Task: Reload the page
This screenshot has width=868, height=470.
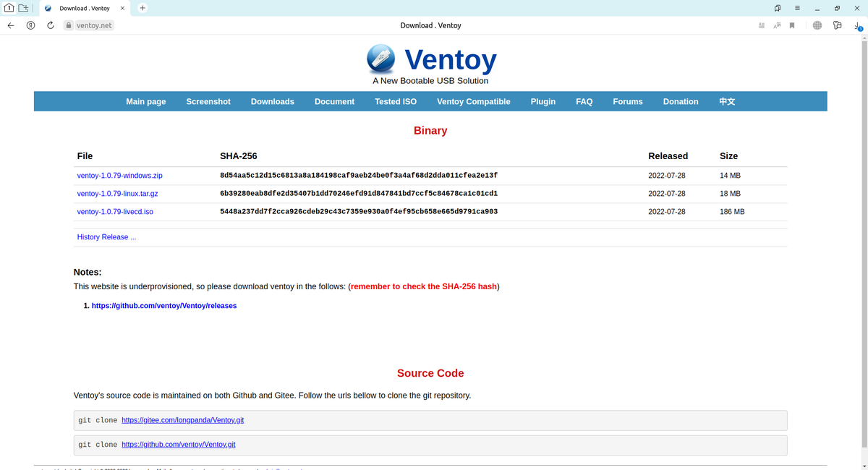Action: [51, 25]
